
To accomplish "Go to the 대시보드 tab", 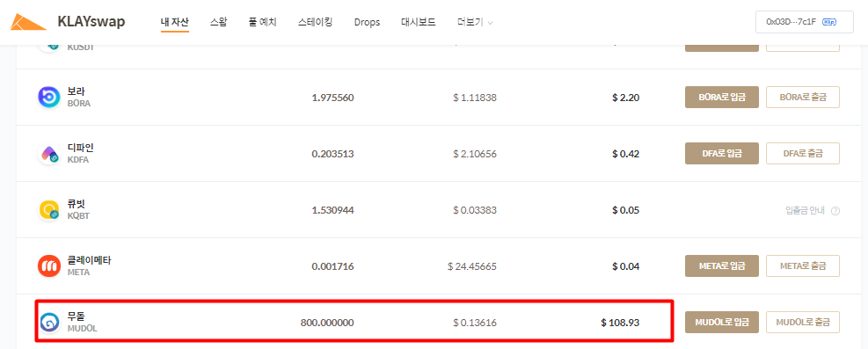I will (418, 22).
